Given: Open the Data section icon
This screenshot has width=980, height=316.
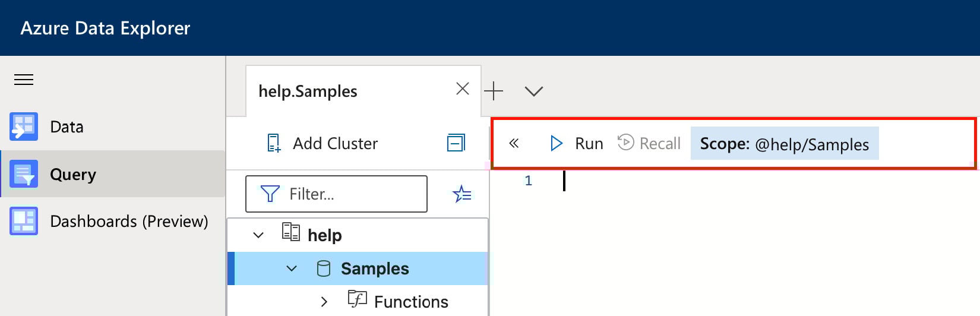Looking at the screenshot, I should tap(24, 127).
